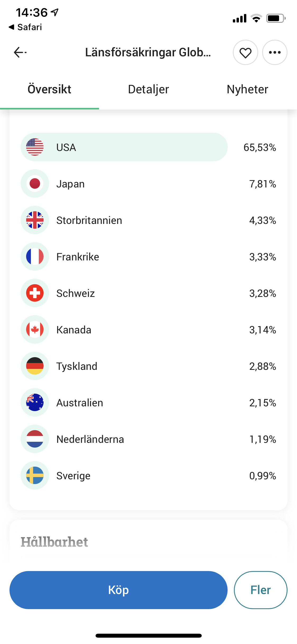
Task: Switch to the Detaljer tab
Action: click(x=148, y=89)
